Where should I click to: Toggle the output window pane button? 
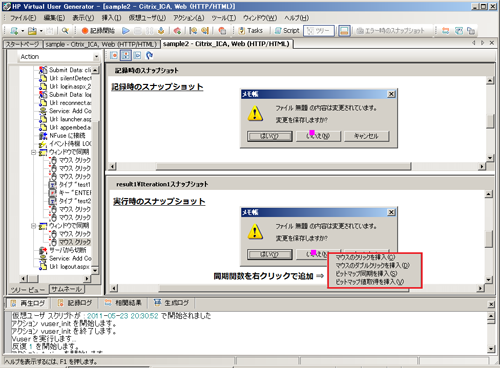(344, 31)
